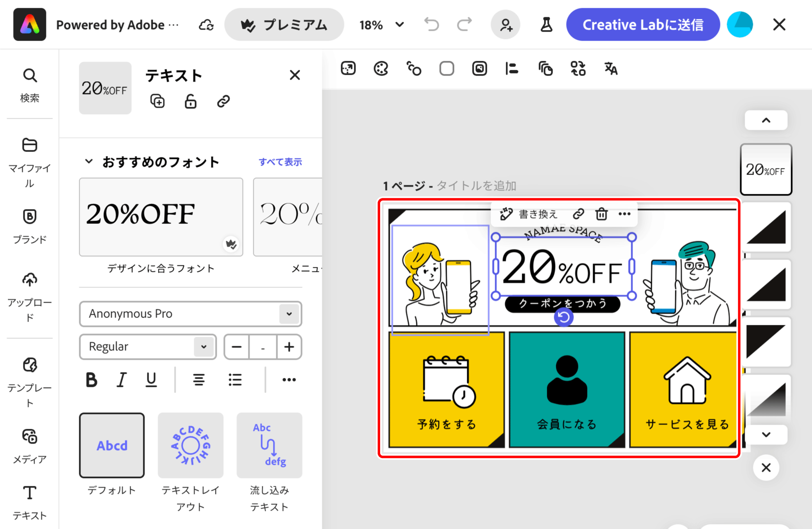This screenshot has height=529, width=812.
Task: Click the undo arrow icon
Action: tap(431, 25)
